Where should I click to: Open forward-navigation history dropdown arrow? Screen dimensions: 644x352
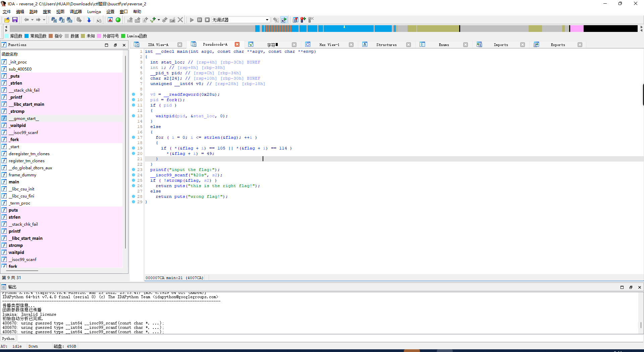tap(44, 20)
